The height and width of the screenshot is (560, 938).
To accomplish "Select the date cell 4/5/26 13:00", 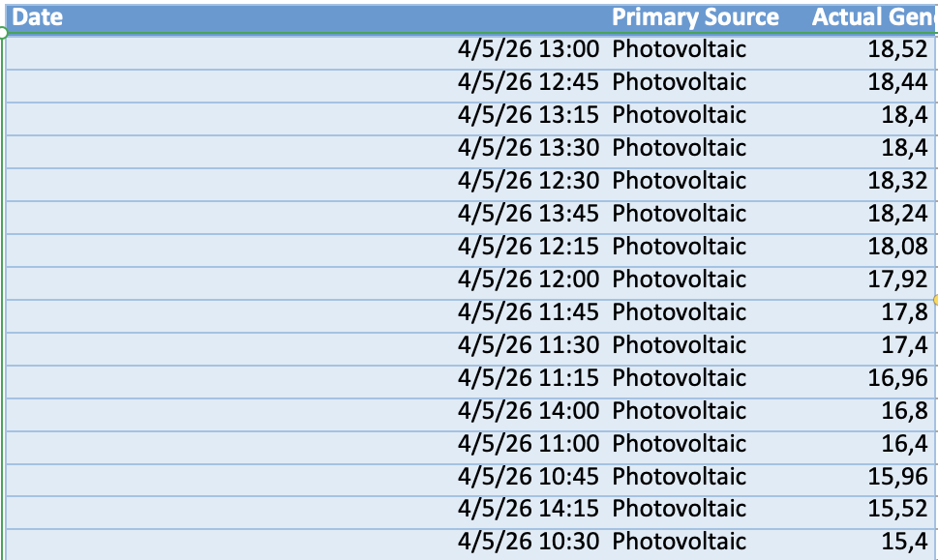I will [529, 49].
